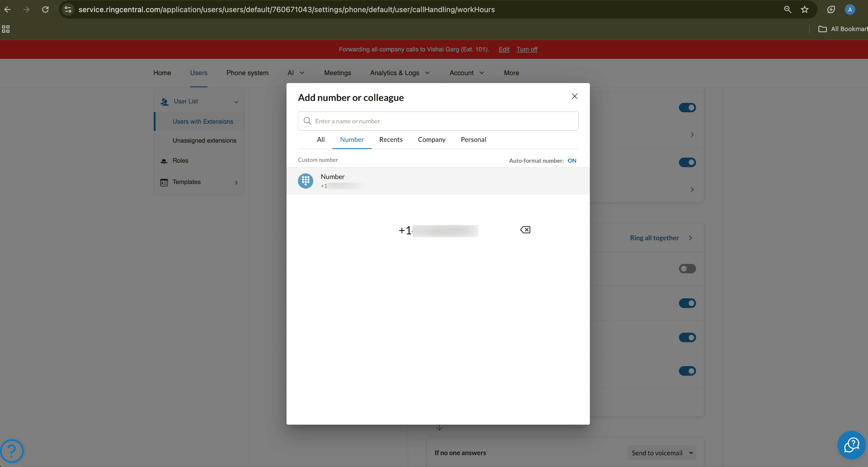This screenshot has width=868, height=467.
Task: Go back in browser history
Action: point(8,9)
